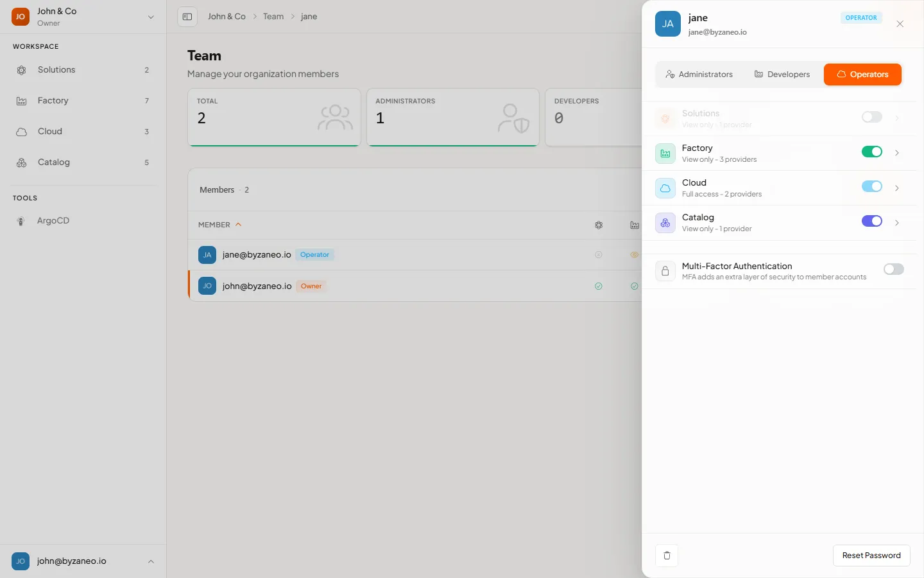Open Cloud in workspace sidebar
The image size is (924, 578).
pos(83,132)
